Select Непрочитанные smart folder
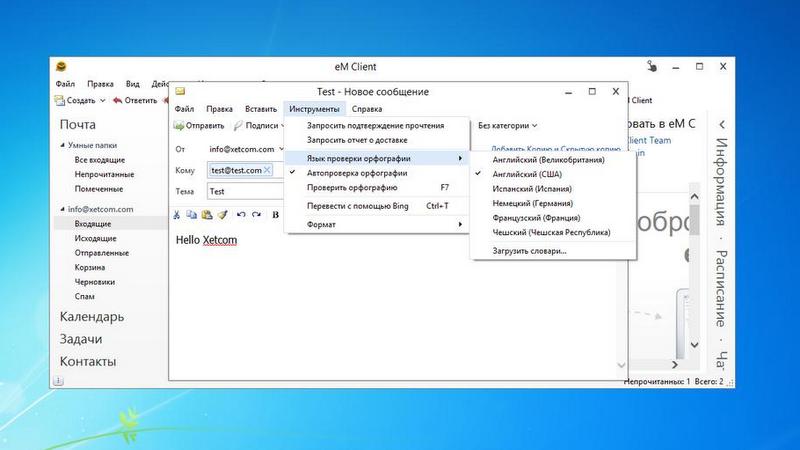Image resolution: width=800 pixels, height=450 pixels. [104, 174]
